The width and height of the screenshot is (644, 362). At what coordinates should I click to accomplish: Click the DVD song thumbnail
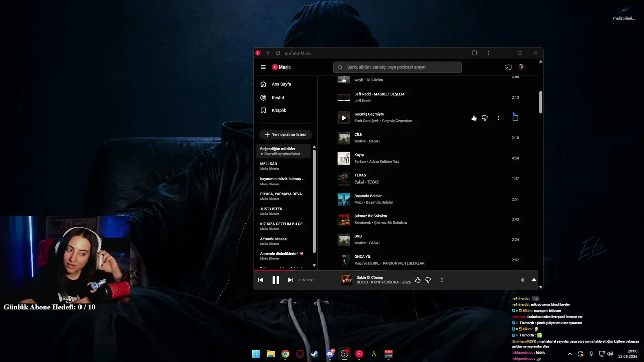click(344, 240)
